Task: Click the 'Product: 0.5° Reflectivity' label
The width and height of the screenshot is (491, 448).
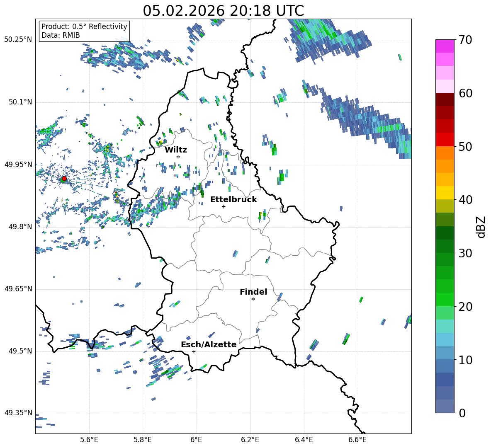Action: click(x=84, y=26)
